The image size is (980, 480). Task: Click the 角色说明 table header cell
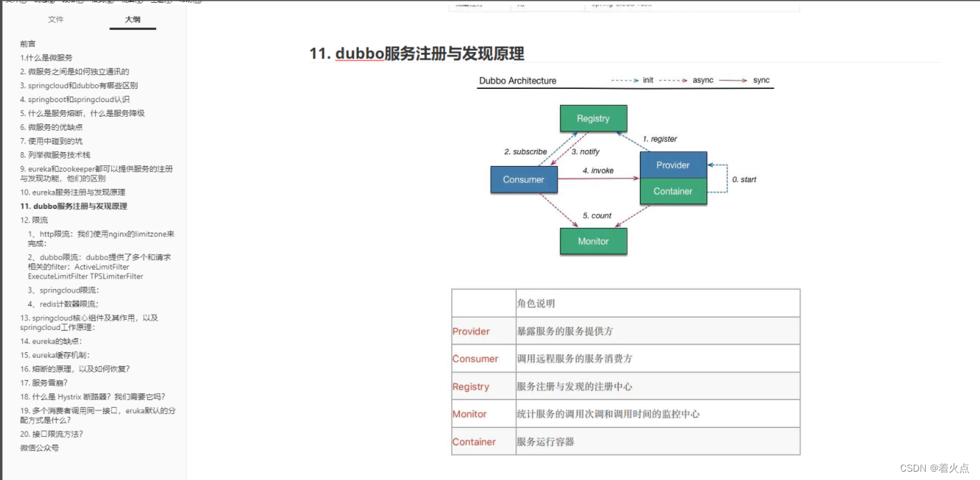click(658, 304)
